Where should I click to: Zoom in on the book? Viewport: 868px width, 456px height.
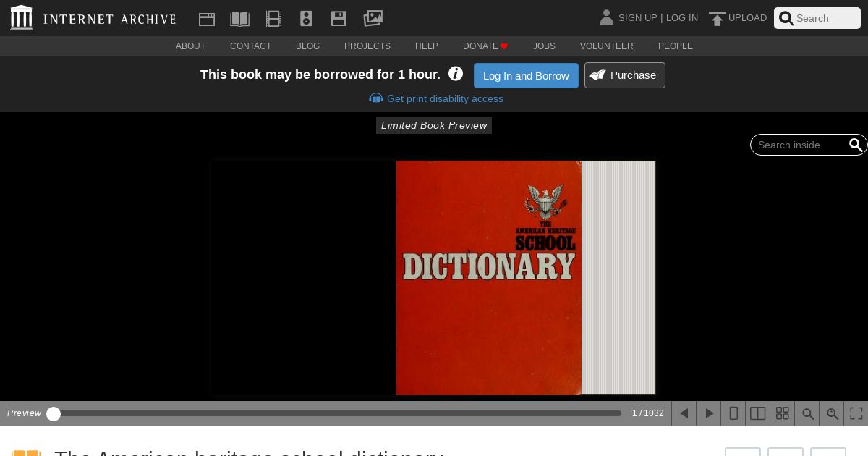[833, 413]
